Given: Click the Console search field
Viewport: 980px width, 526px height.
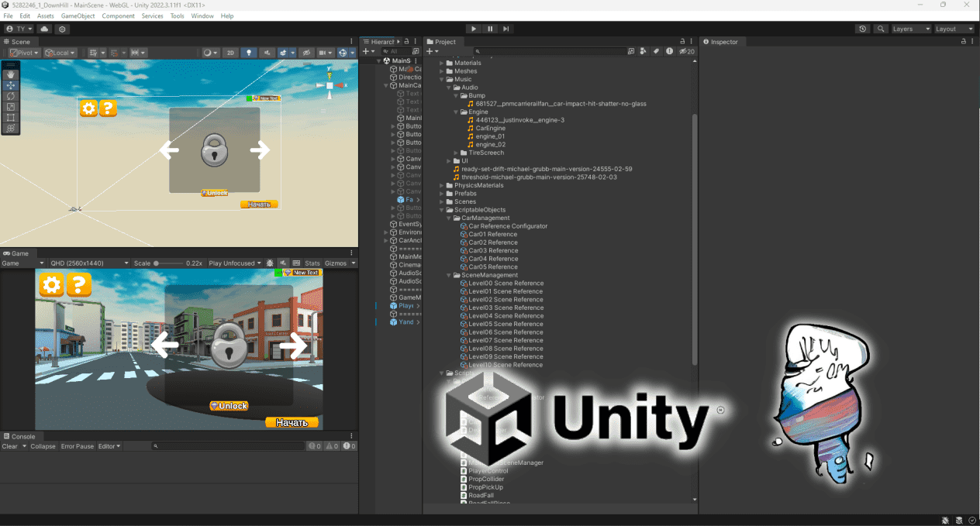Looking at the screenshot, I should [226, 446].
